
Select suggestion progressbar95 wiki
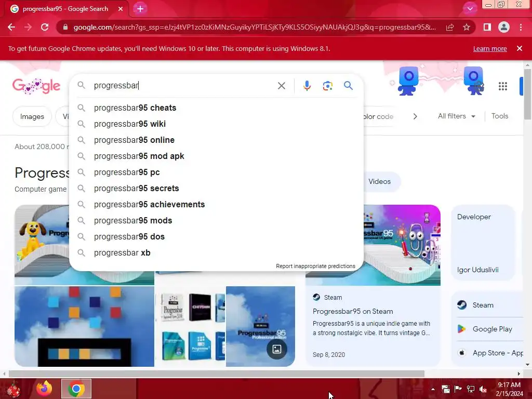pyautogui.click(x=216, y=124)
